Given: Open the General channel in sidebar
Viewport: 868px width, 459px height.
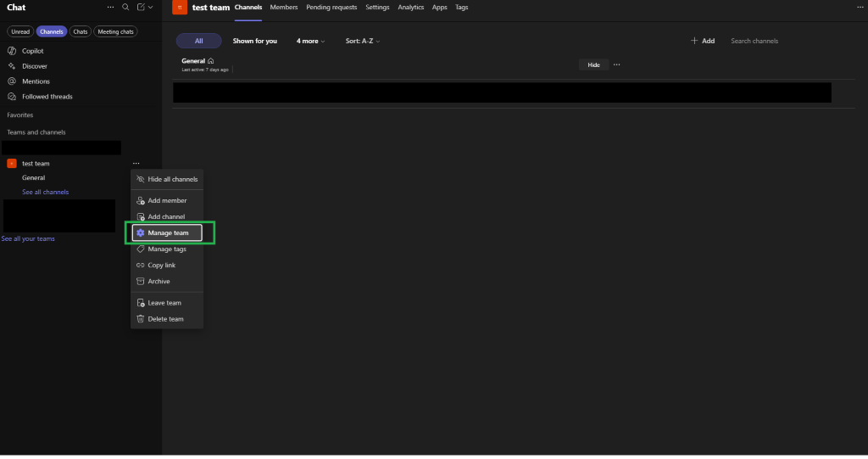Looking at the screenshot, I should click(34, 178).
